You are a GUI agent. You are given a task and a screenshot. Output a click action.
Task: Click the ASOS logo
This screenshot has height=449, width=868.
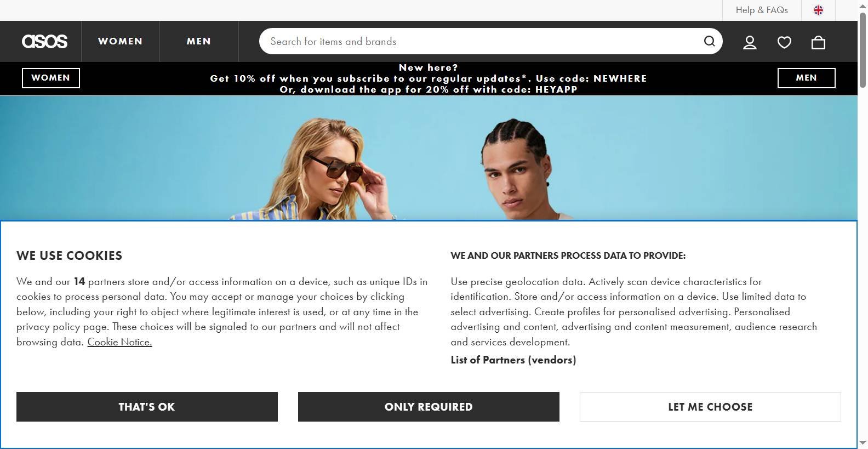(44, 42)
